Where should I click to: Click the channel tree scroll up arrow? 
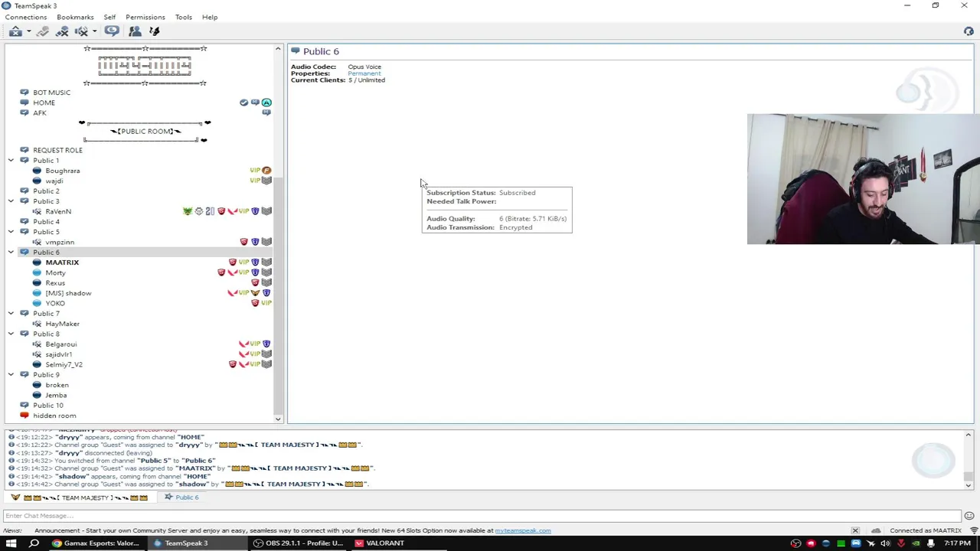[278, 49]
